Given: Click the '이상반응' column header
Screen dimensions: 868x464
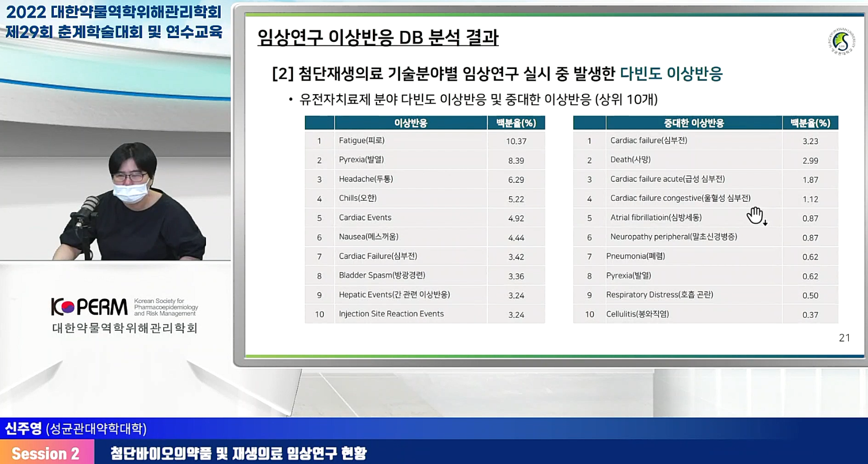Looking at the screenshot, I should 411,123.
